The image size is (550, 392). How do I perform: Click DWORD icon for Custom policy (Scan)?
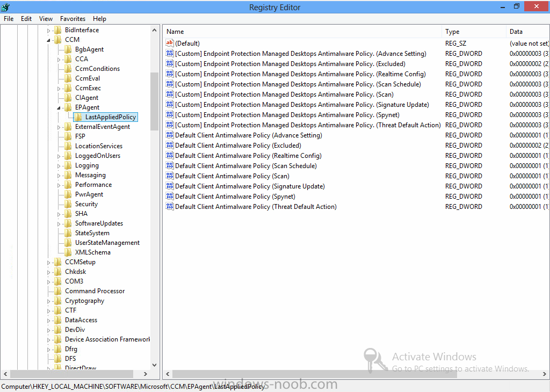coord(170,94)
